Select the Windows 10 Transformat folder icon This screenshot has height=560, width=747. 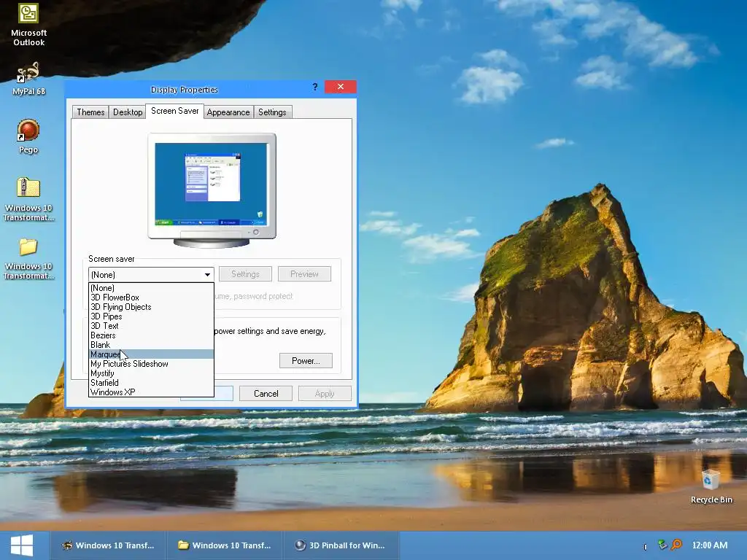28,259
